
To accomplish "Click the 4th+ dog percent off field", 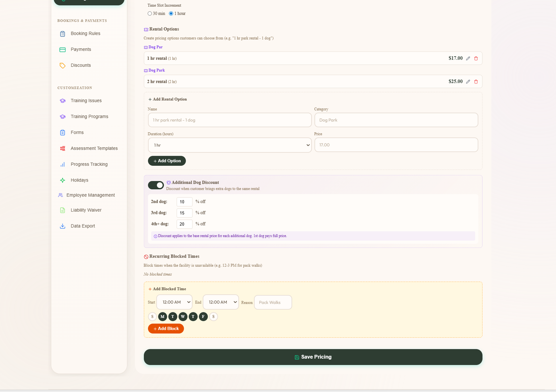I will coord(185,224).
